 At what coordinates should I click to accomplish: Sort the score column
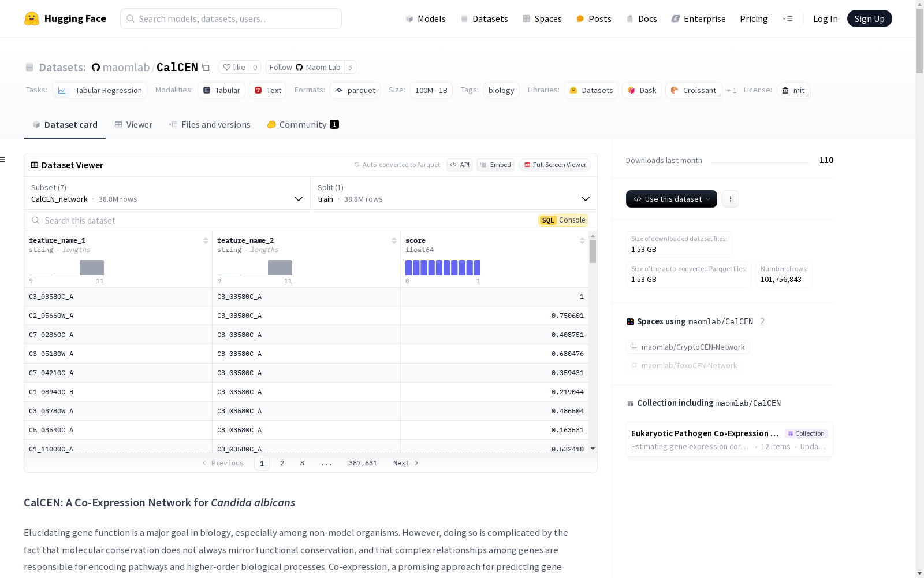point(582,240)
